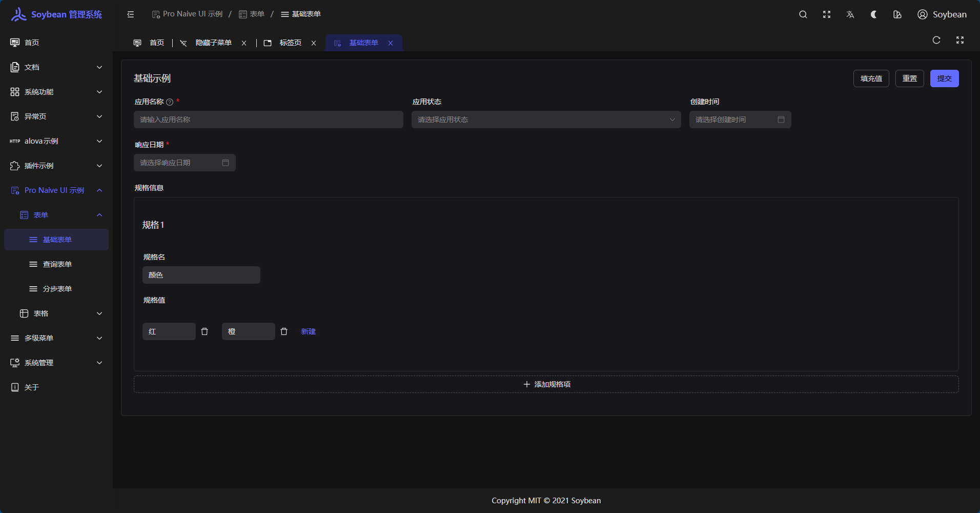Click the 添加规格项 dashed button

pyautogui.click(x=546, y=384)
